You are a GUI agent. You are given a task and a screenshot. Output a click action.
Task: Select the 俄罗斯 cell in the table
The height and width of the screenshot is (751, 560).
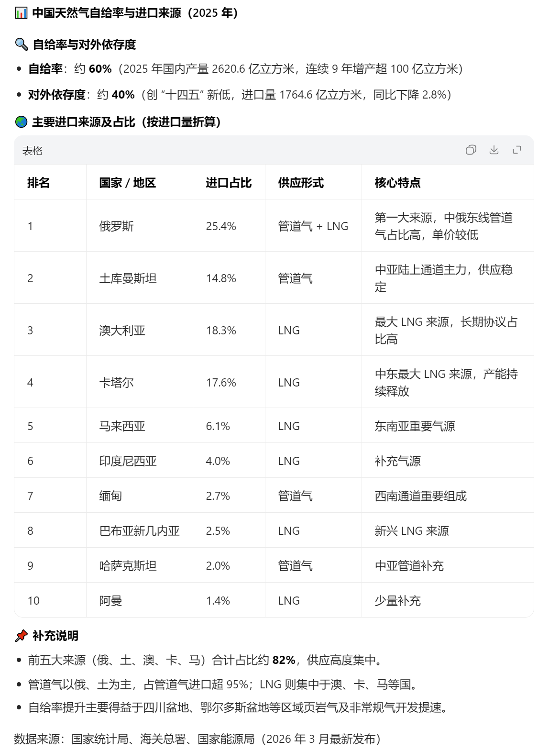(117, 226)
